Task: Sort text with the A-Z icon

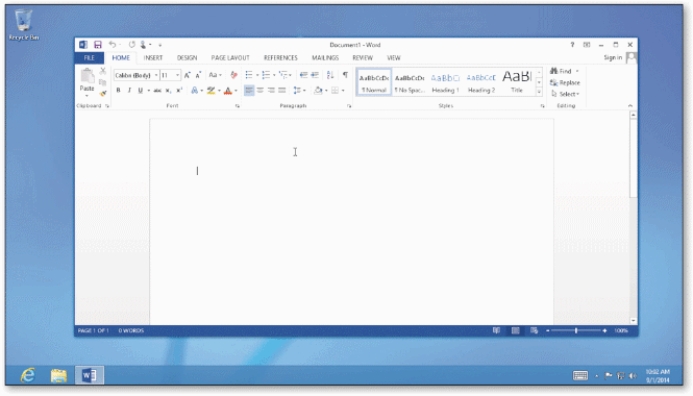Action: 330,75
